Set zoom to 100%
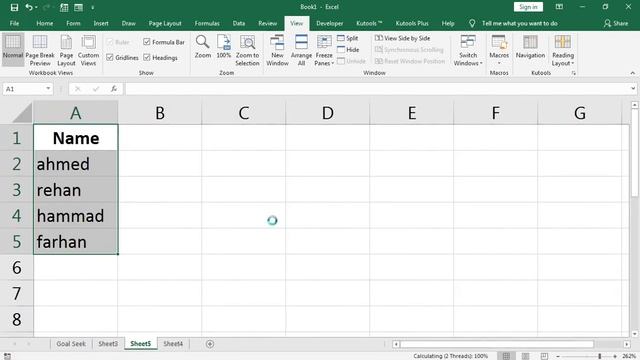The height and width of the screenshot is (360, 640). pyautogui.click(x=224, y=46)
